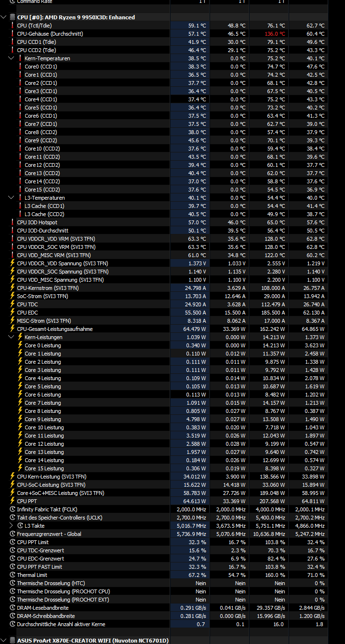Click the 67.2 % Thermal Limit value
The image size is (345, 644).
(198, 575)
